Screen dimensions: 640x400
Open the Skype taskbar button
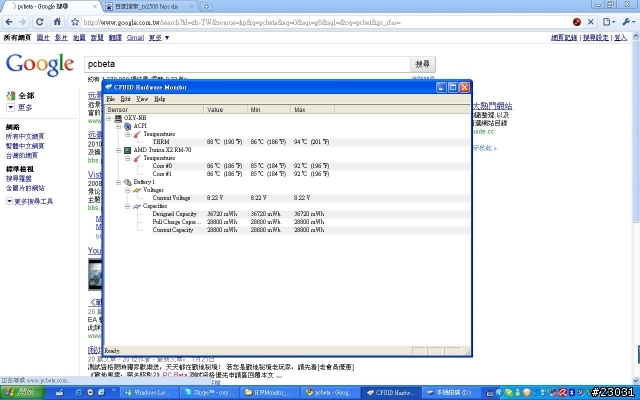[210, 393]
